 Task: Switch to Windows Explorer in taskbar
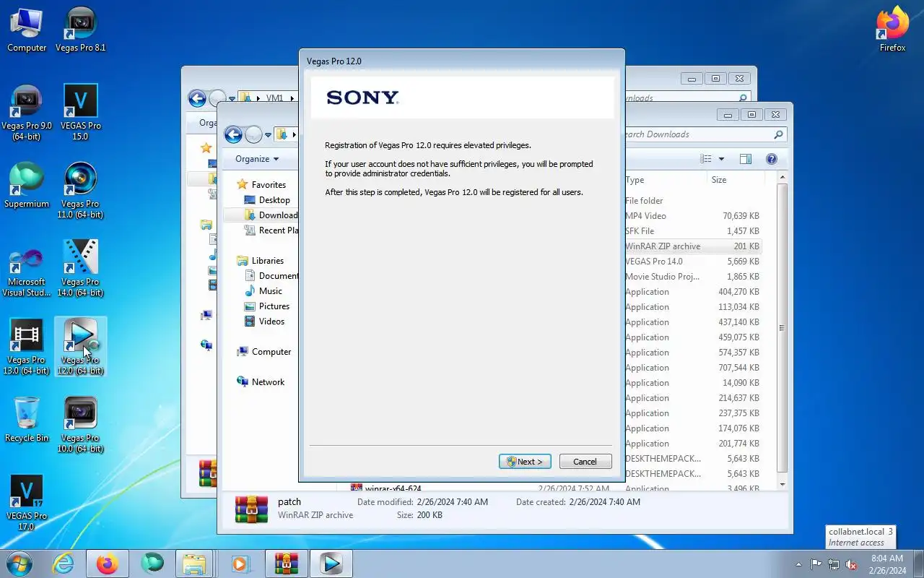194,564
